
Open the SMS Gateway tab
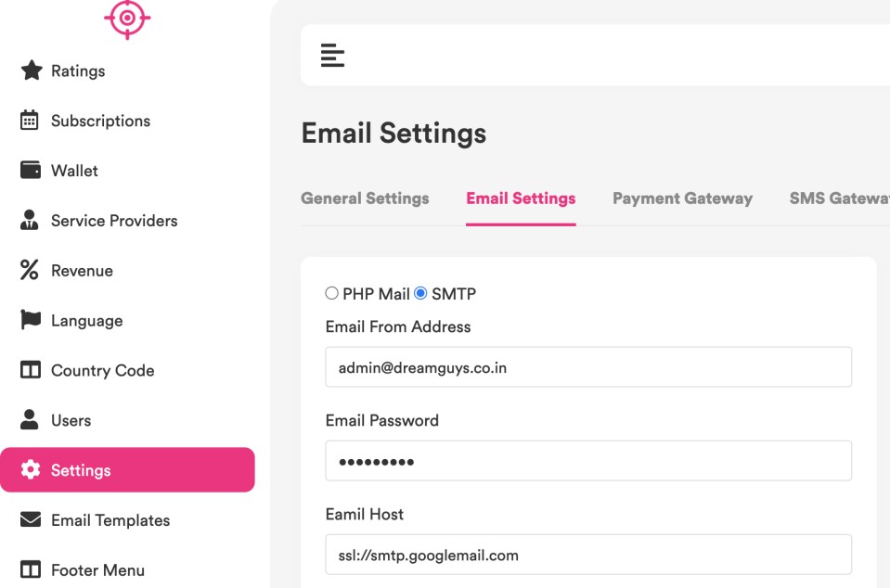[x=838, y=198]
